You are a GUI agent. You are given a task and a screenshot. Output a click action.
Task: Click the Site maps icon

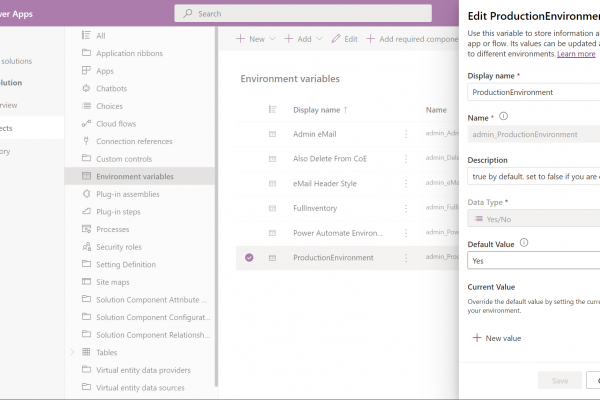coord(86,282)
